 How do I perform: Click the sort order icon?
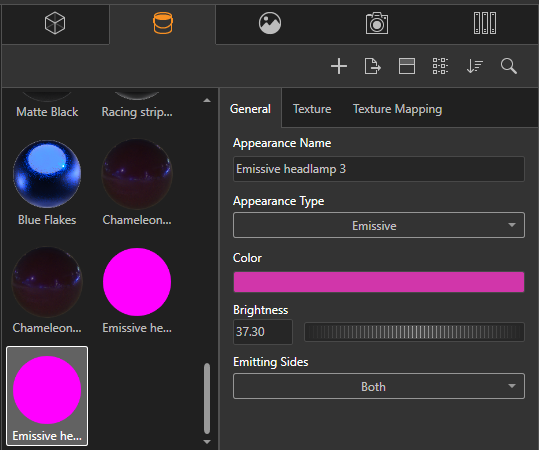coord(475,66)
